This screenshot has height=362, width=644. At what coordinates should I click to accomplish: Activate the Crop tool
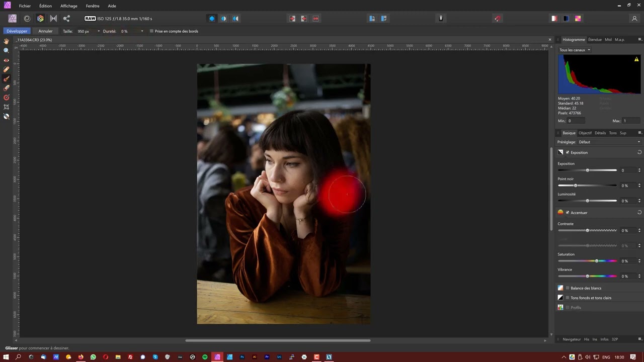6,107
